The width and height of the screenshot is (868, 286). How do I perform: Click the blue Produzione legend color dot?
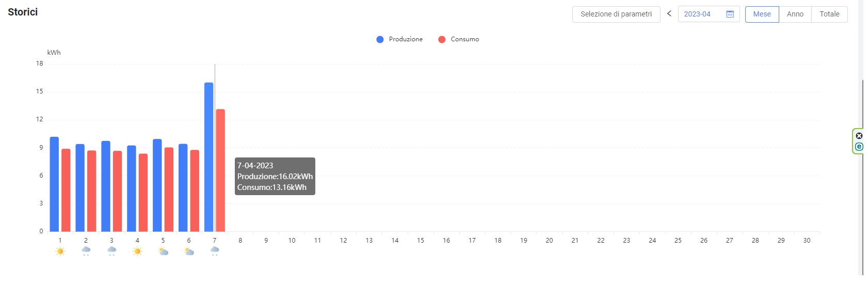point(380,39)
